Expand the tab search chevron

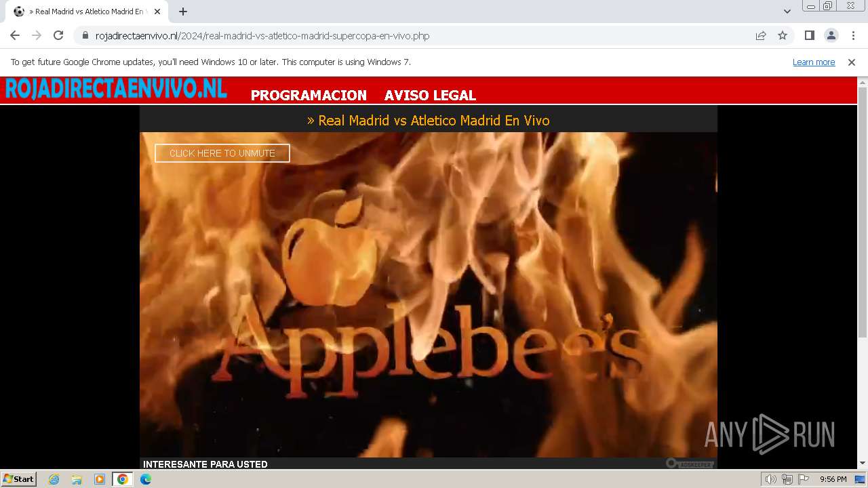tap(787, 12)
